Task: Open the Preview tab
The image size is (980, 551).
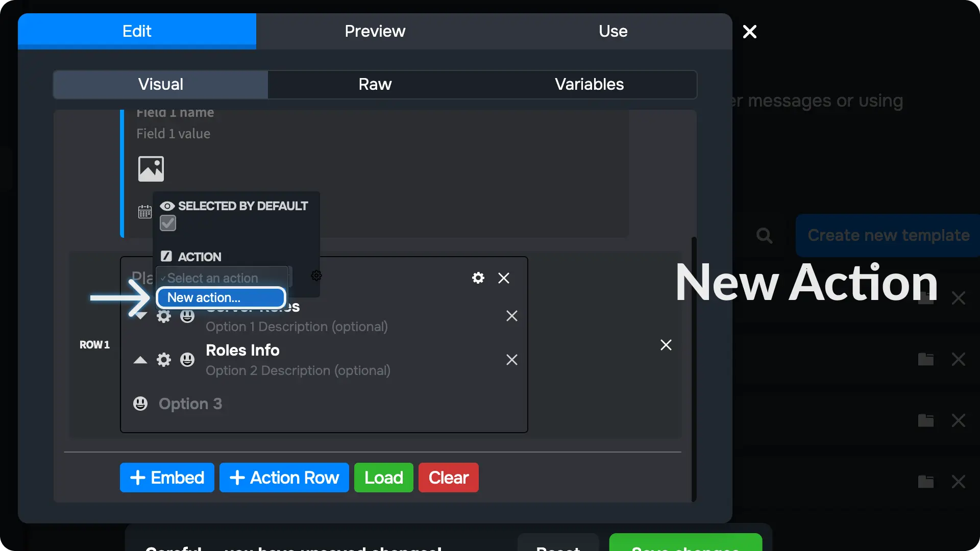Action: 375,31
